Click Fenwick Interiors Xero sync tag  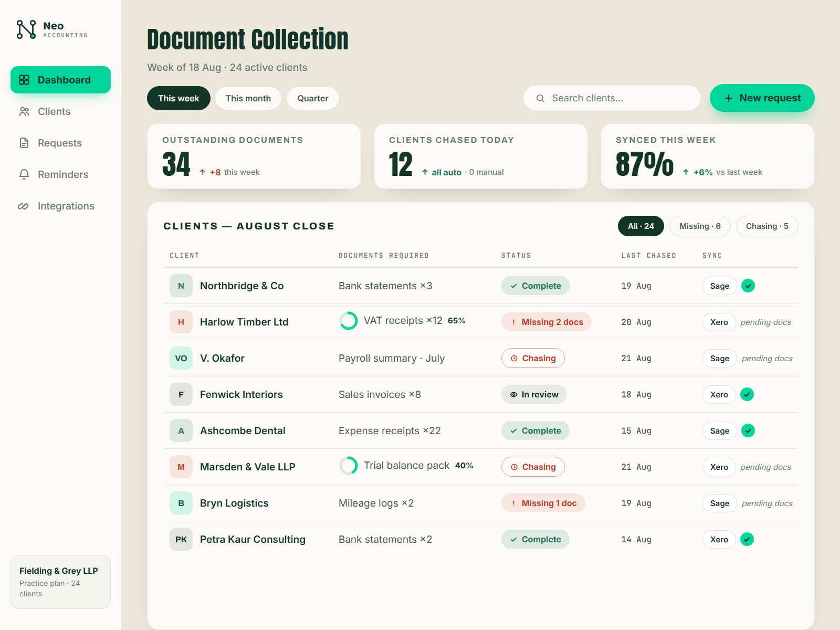coord(719,394)
